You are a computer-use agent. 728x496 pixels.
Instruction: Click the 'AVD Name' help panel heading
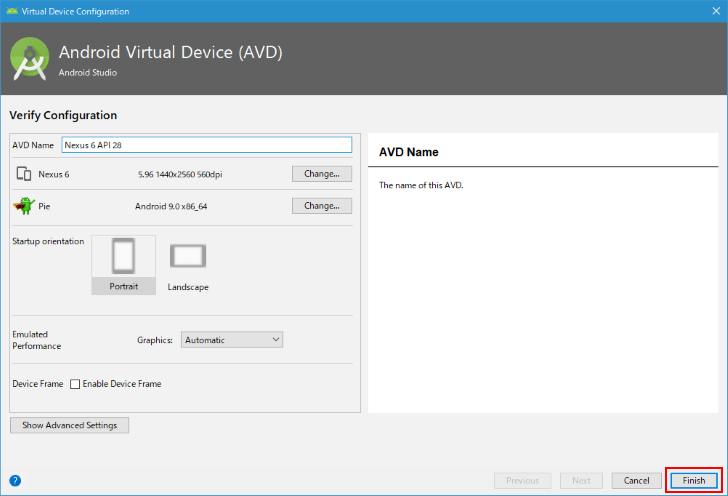click(409, 152)
